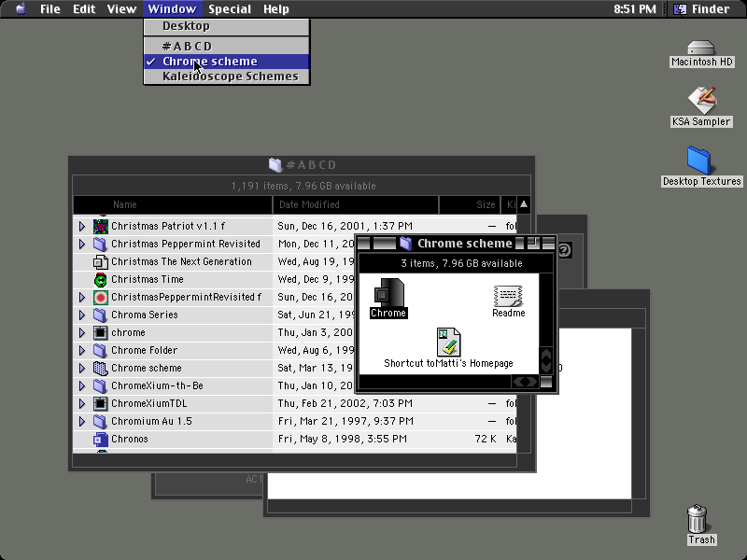Select Shortcut to Matti's Homepage icon
Image resolution: width=747 pixels, height=560 pixels.
(x=448, y=342)
